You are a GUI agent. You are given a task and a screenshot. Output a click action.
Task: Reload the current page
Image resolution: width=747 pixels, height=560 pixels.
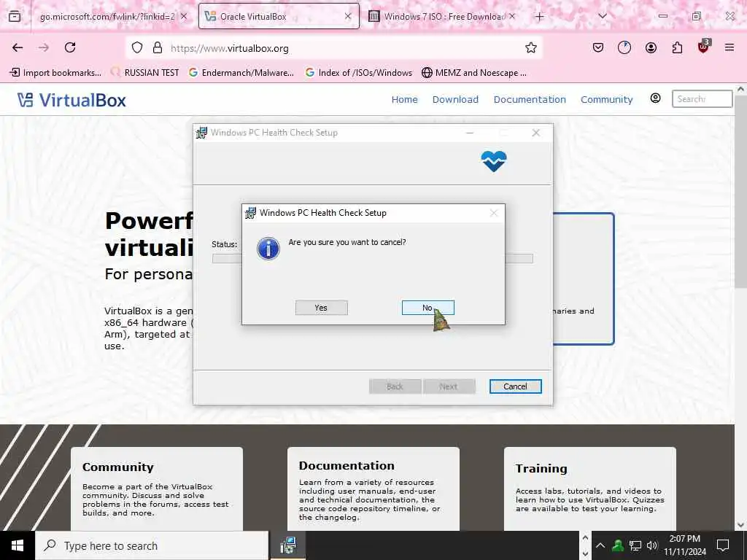(x=70, y=47)
